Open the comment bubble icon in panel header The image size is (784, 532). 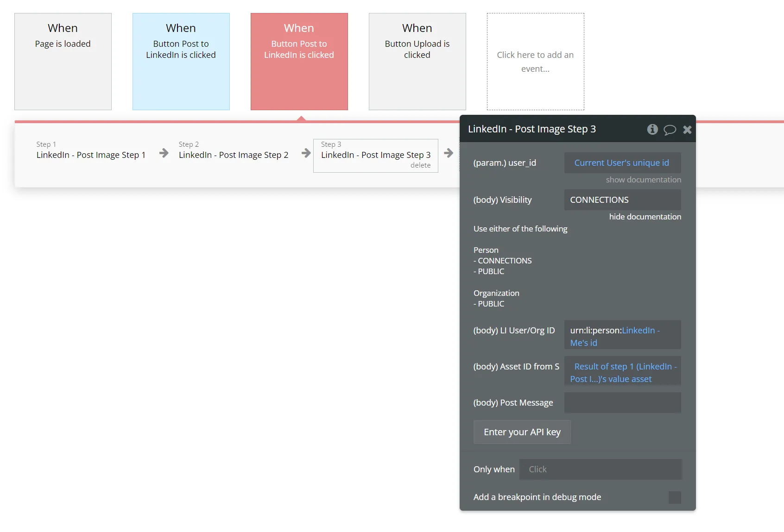[670, 130]
